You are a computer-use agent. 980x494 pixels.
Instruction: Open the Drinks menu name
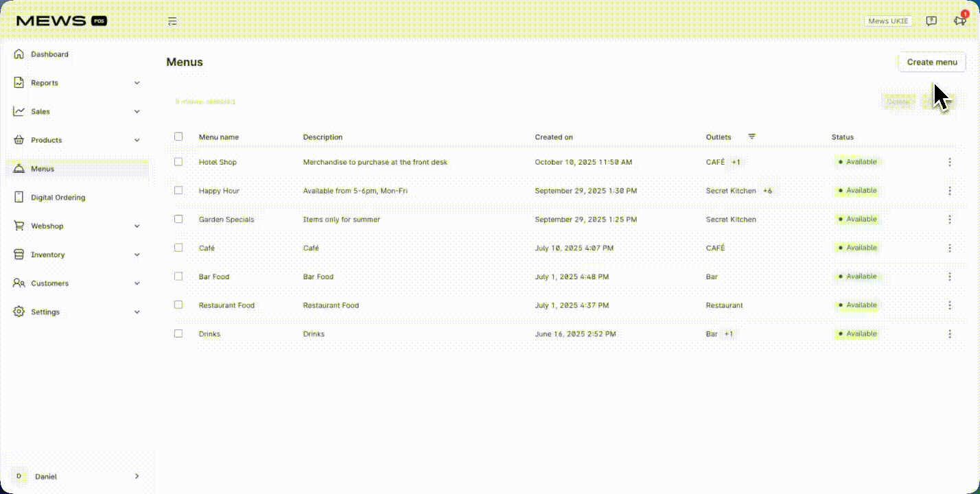[209, 334]
